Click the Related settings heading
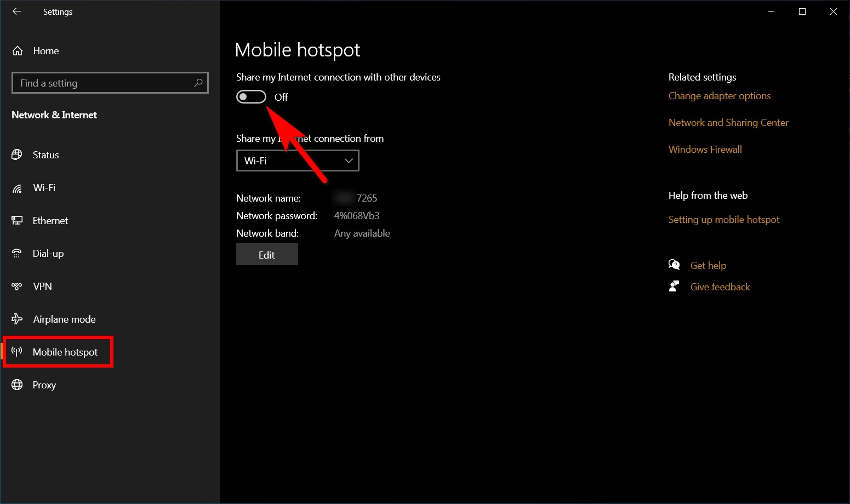 (702, 77)
